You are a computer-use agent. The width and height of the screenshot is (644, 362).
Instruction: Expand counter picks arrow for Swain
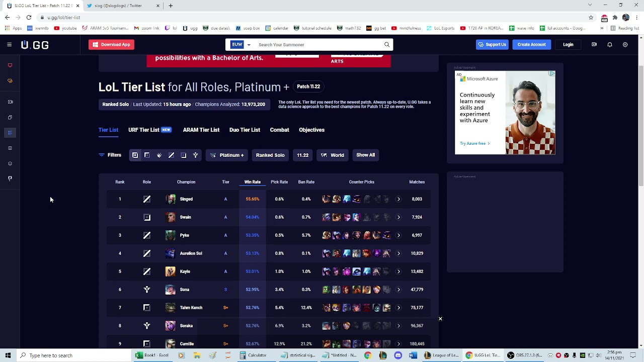(x=398, y=217)
